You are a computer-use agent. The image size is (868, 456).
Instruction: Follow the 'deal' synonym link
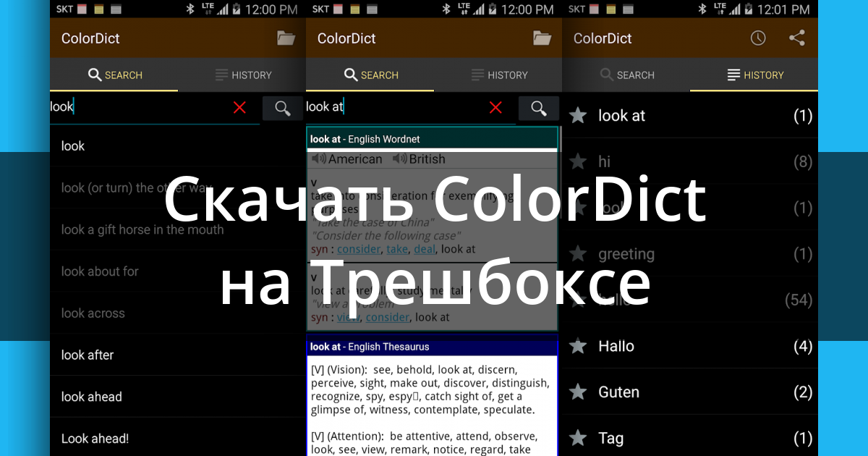424,249
